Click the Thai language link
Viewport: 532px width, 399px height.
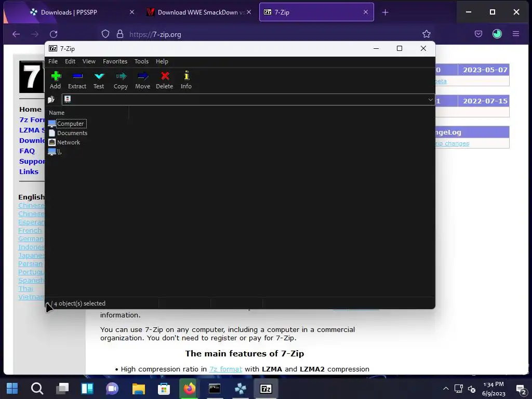tap(25, 288)
